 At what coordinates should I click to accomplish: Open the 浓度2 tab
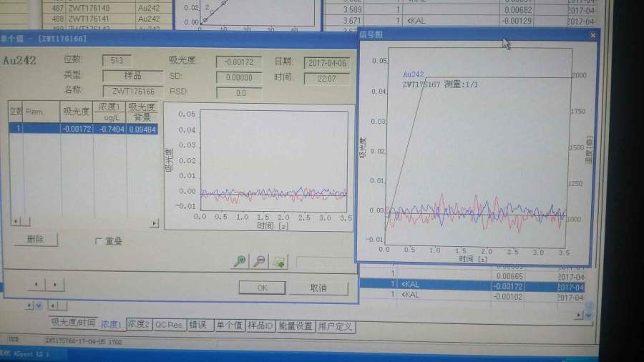(x=138, y=324)
